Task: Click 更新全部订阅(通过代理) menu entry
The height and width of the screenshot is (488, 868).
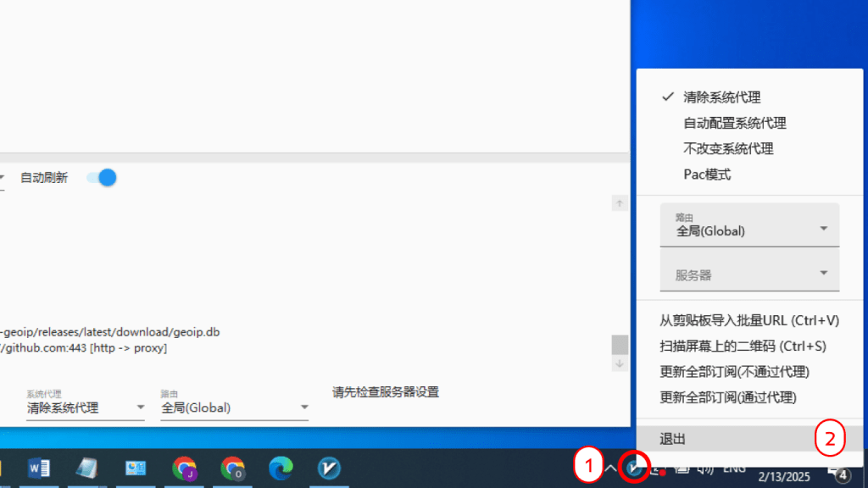Action: [728, 396]
